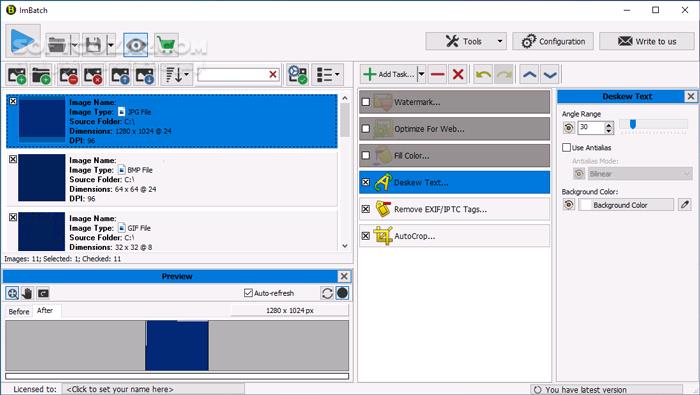Image resolution: width=700 pixels, height=395 pixels.
Task: Open the sort order dropdown
Action: (177, 75)
